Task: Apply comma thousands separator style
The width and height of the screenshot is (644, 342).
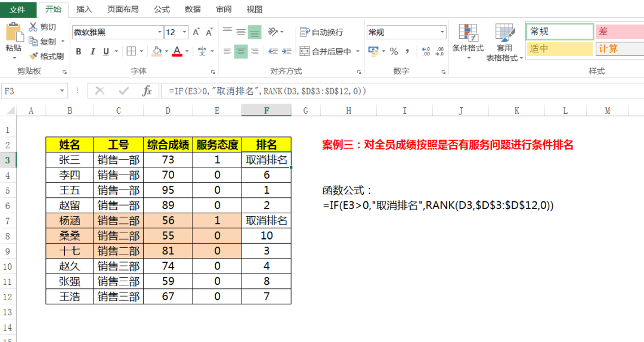Action: (407, 51)
